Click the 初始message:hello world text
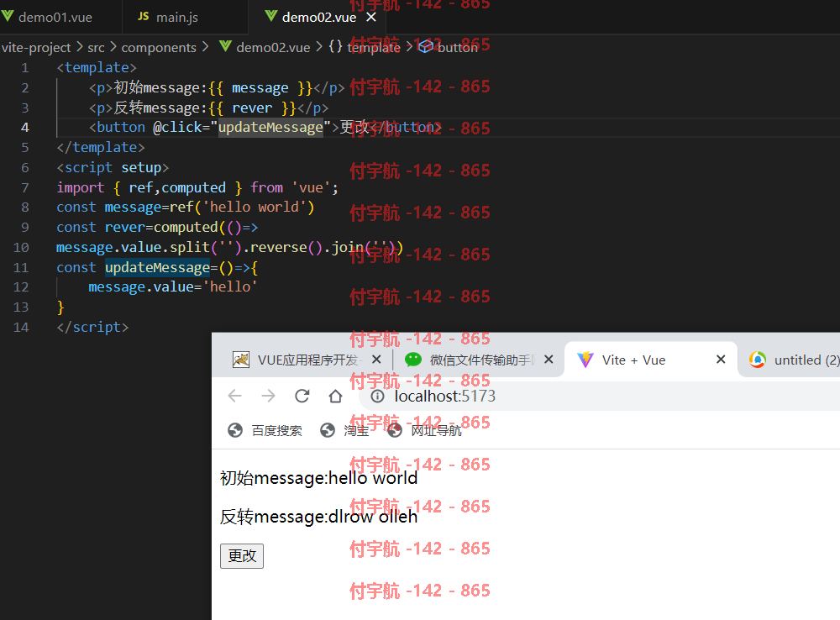840x620 pixels. [x=318, y=478]
